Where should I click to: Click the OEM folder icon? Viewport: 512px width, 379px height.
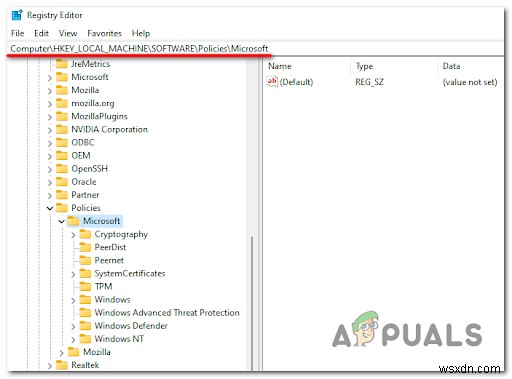(x=62, y=155)
